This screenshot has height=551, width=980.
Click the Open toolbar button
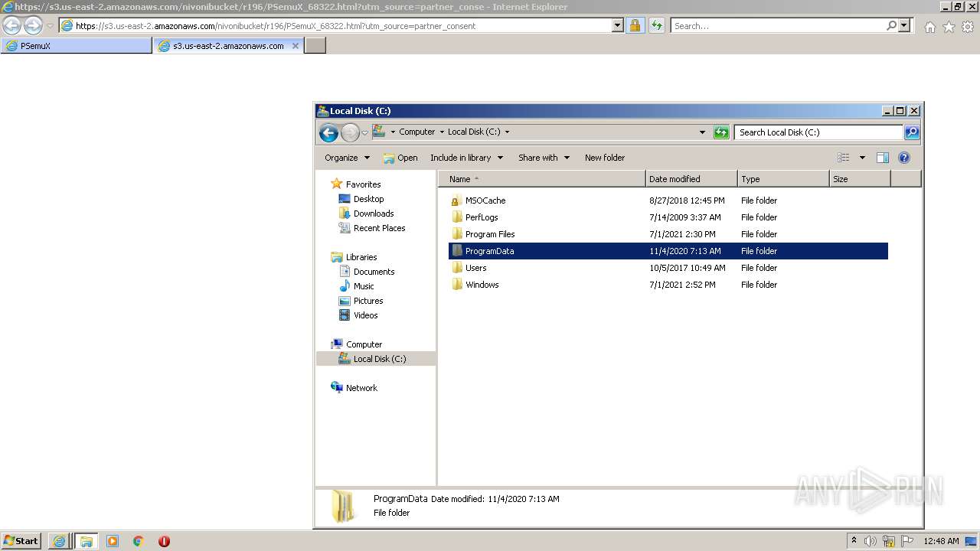coord(400,158)
